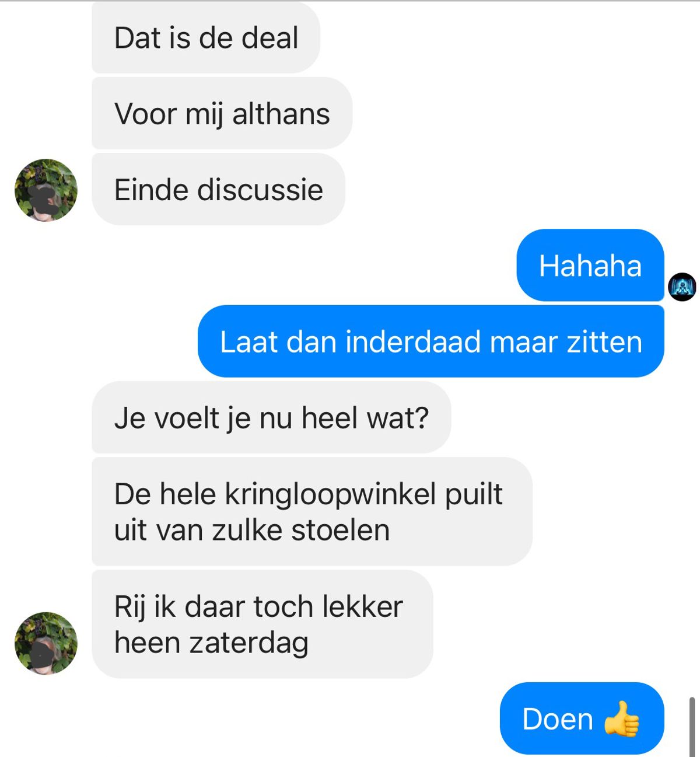Tap the word 'zaterdag' in the last grey message

[249, 643]
